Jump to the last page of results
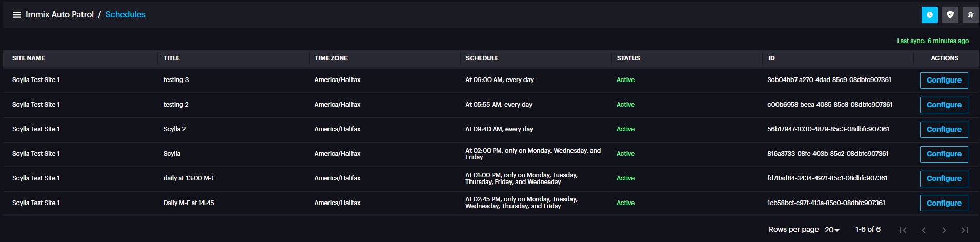This screenshot has width=980, height=242. pos(965,230)
